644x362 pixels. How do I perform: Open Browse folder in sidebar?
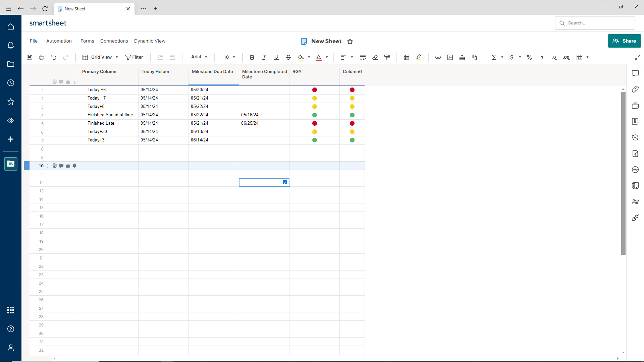[x=11, y=64]
